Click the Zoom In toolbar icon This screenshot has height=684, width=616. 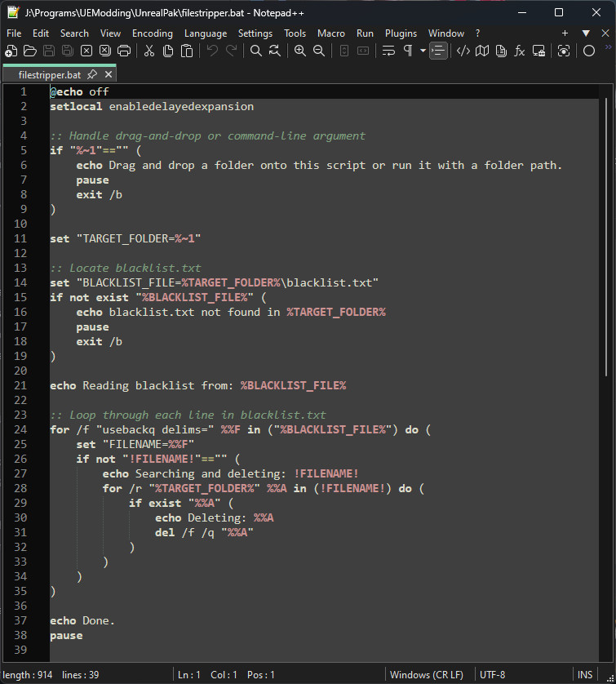click(300, 51)
